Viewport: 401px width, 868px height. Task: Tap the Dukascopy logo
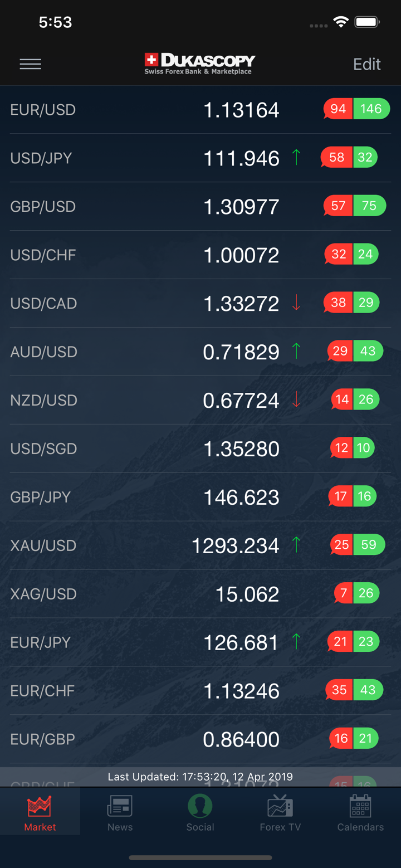199,64
